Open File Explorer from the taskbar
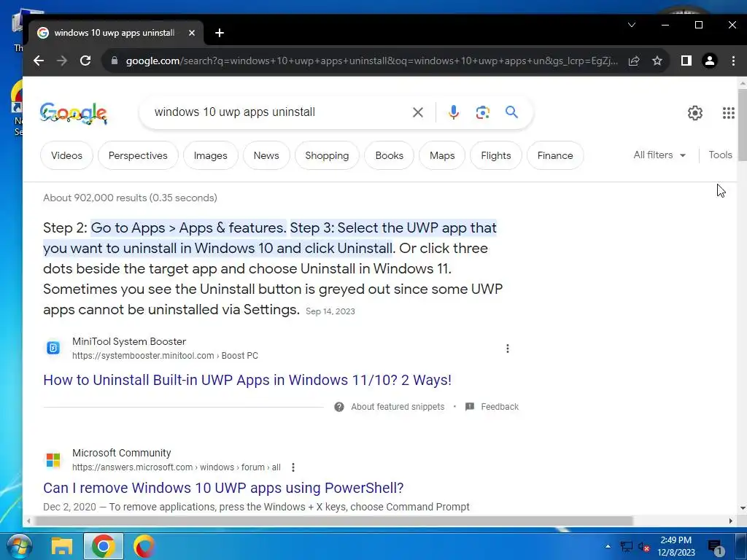 tap(61, 546)
